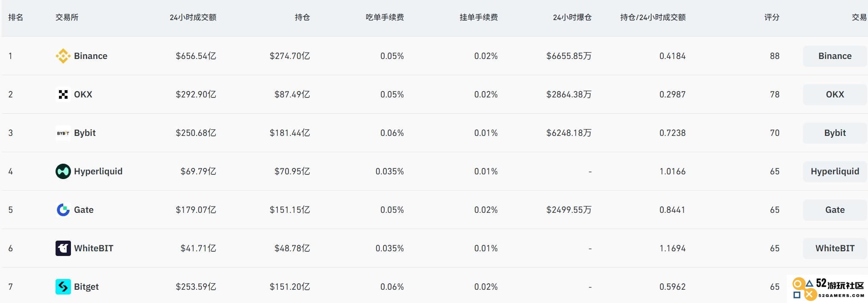
Task: Open the Gate trade button
Action: [x=835, y=210]
